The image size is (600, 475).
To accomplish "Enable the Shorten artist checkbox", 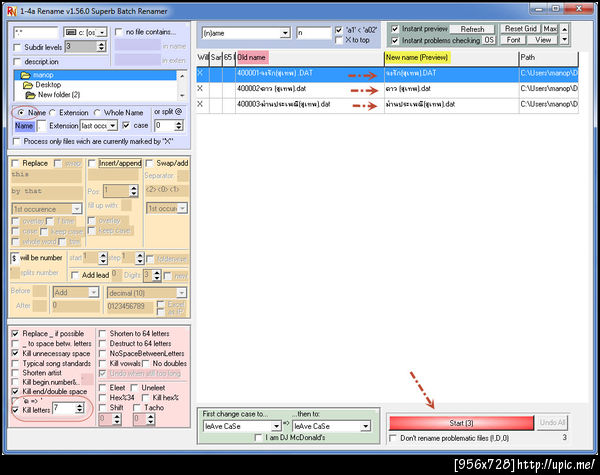I will (15, 372).
